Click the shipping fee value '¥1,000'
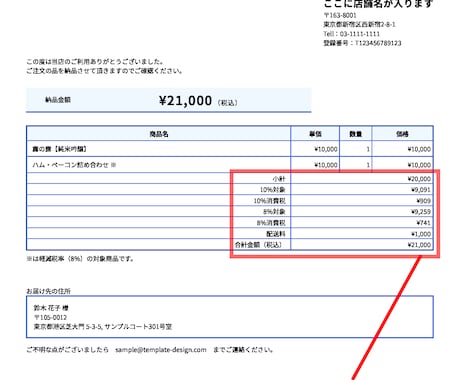 (x=421, y=234)
